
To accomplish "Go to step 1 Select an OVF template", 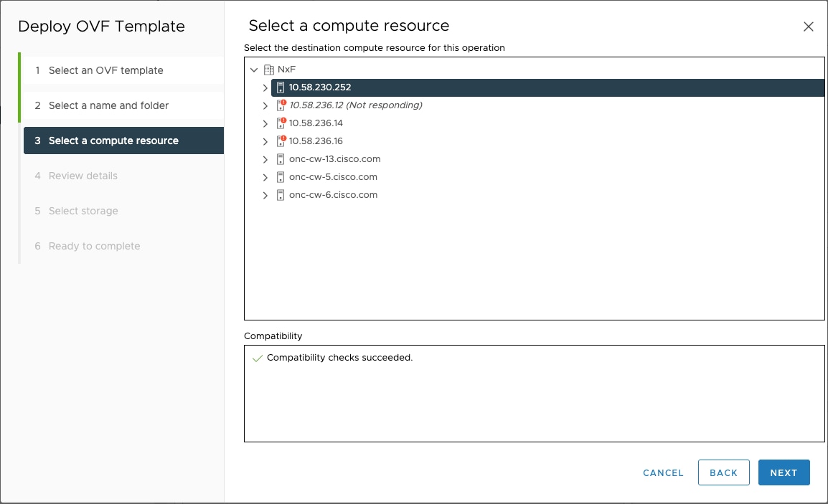I will [x=123, y=70].
